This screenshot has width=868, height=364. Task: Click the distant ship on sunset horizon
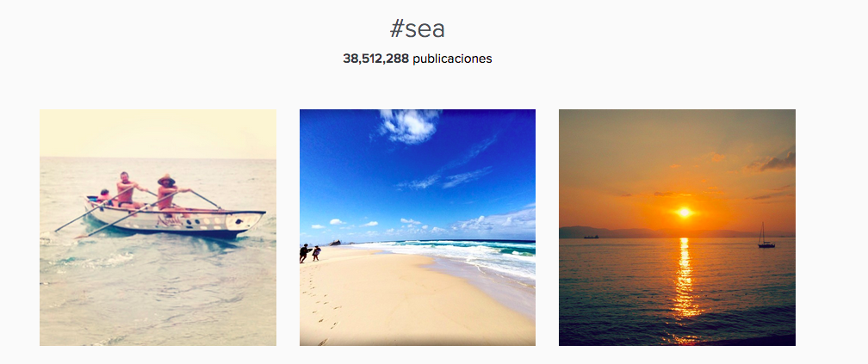(x=591, y=237)
